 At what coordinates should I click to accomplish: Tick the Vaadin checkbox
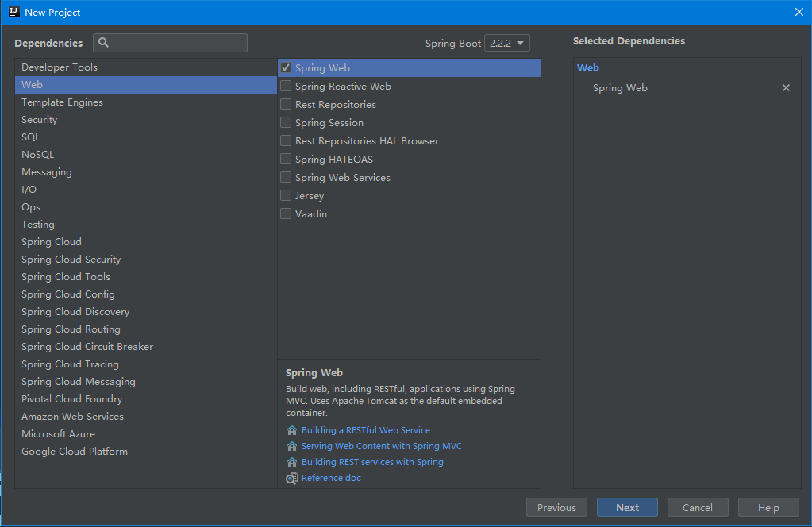click(x=286, y=213)
